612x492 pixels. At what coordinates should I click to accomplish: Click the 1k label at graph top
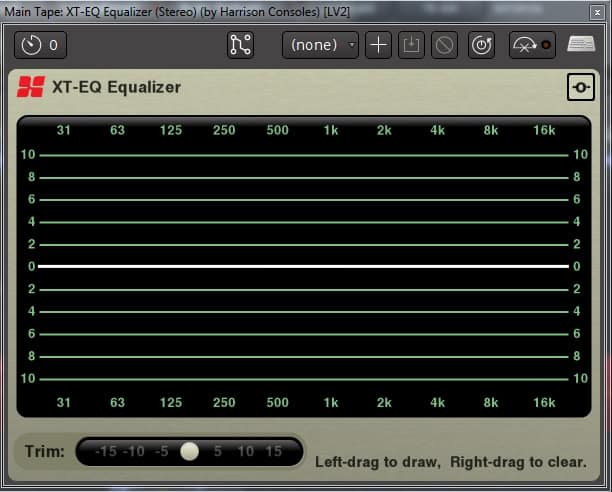[331, 130]
